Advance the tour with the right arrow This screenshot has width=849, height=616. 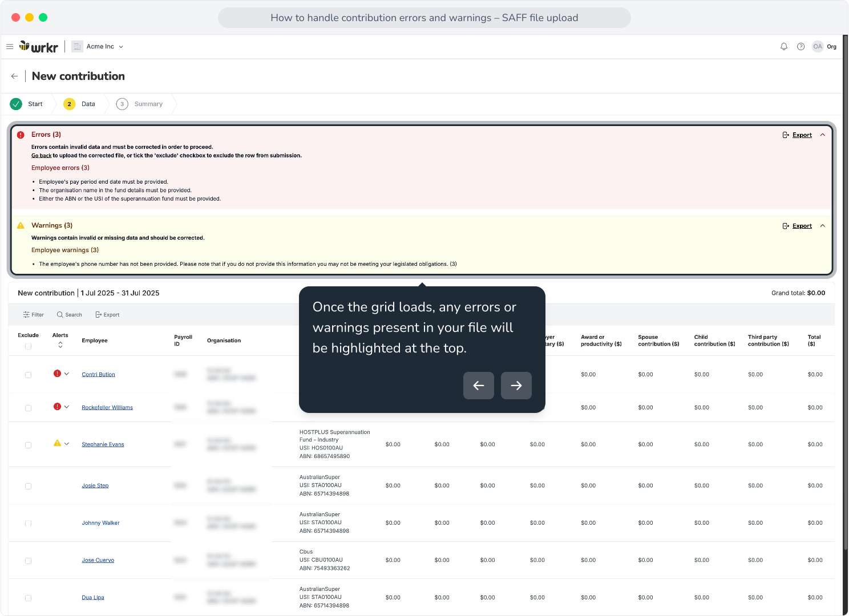click(516, 386)
